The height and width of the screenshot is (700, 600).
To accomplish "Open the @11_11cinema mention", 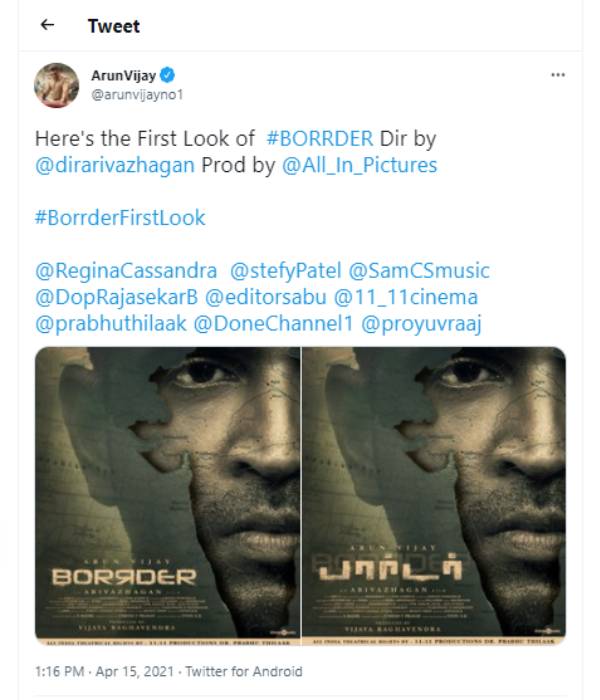I will tap(406, 297).
